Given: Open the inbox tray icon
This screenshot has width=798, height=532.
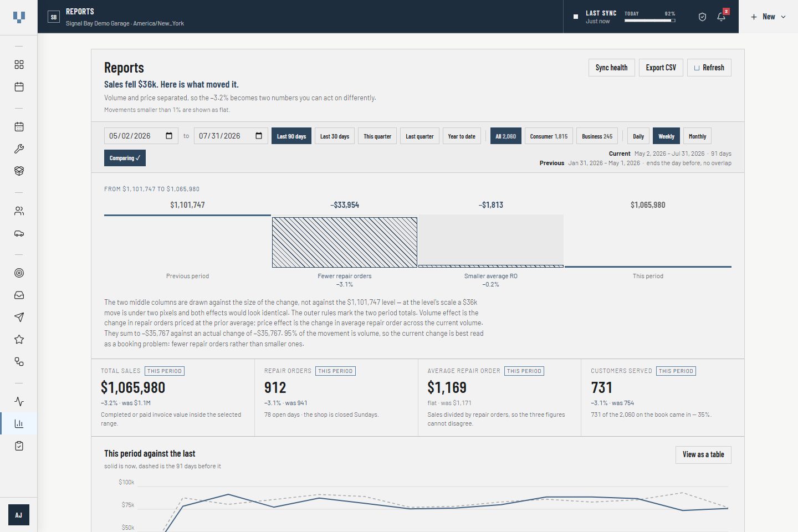Looking at the screenshot, I should click(19, 295).
